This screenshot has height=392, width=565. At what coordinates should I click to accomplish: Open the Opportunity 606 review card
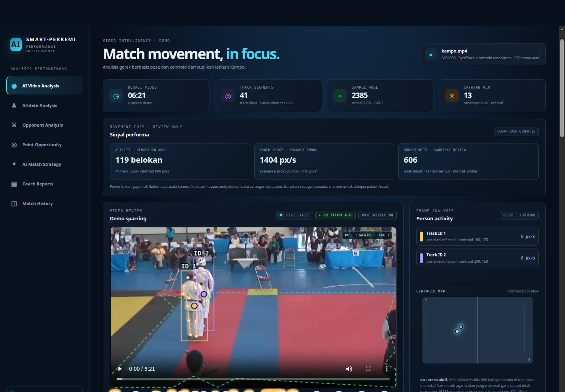(468, 162)
